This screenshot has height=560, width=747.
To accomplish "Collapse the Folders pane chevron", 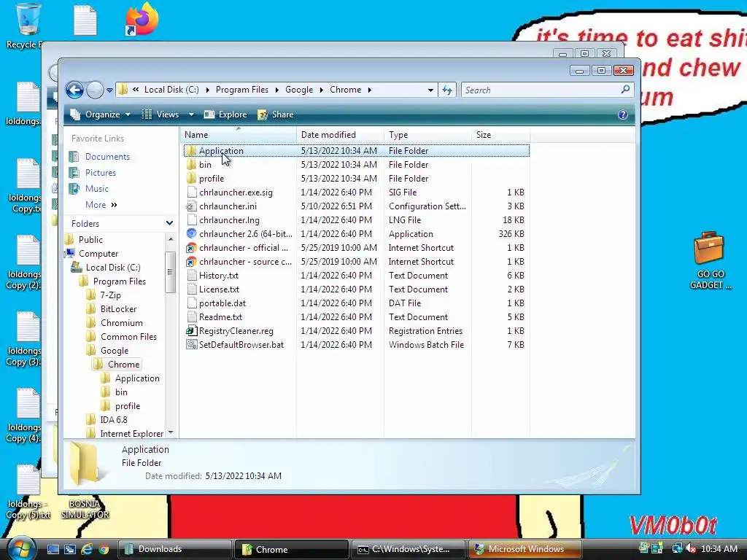I will pos(169,223).
